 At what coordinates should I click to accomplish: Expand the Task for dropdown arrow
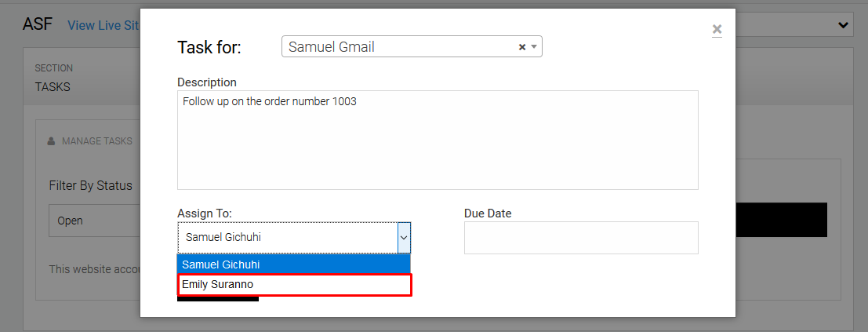coord(534,47)
